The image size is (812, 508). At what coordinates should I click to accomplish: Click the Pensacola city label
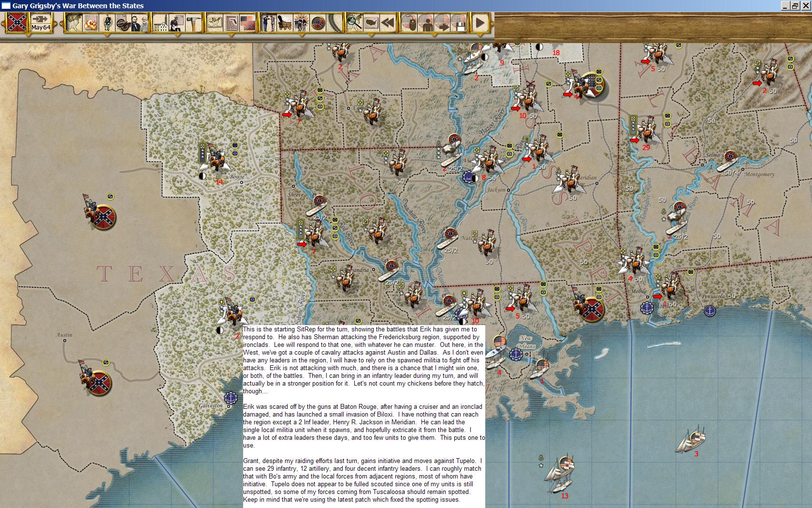click(713, 296)
